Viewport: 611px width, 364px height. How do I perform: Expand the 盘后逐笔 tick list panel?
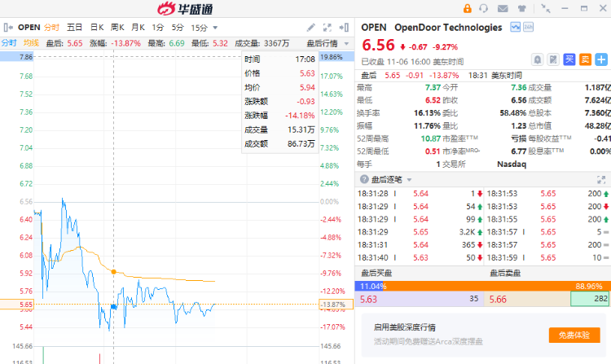click(x=601, y=179)
